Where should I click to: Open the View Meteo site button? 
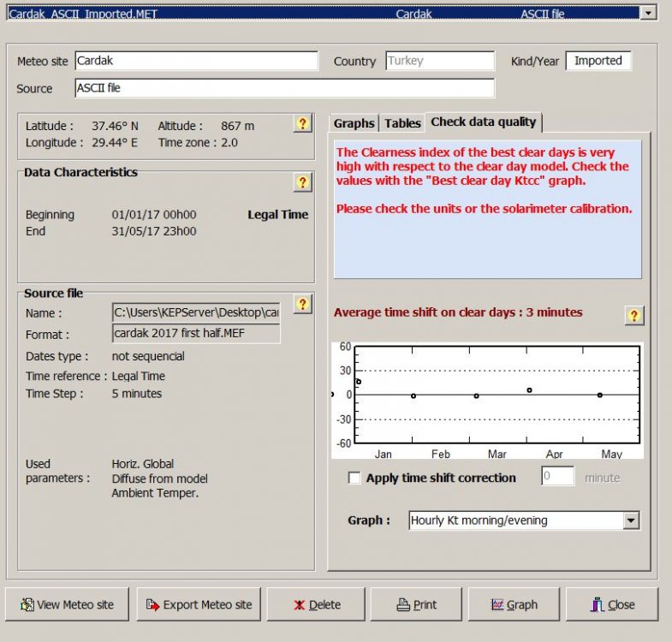click(x=68, y=604)
